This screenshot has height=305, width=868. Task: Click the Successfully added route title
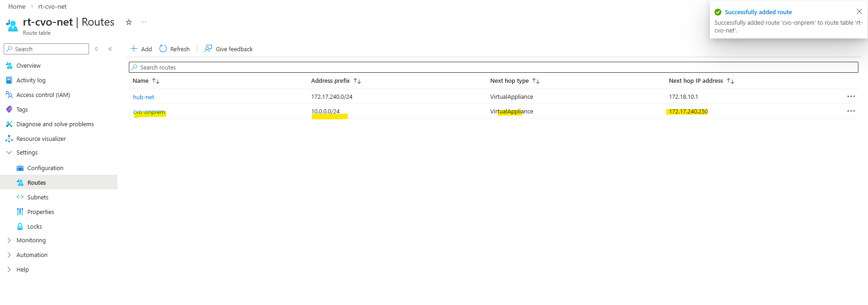click(758, 12)
